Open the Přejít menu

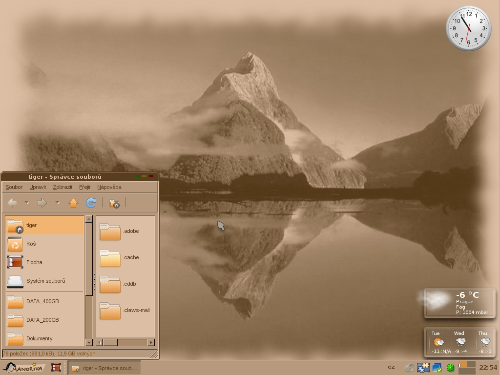(85, 187)
